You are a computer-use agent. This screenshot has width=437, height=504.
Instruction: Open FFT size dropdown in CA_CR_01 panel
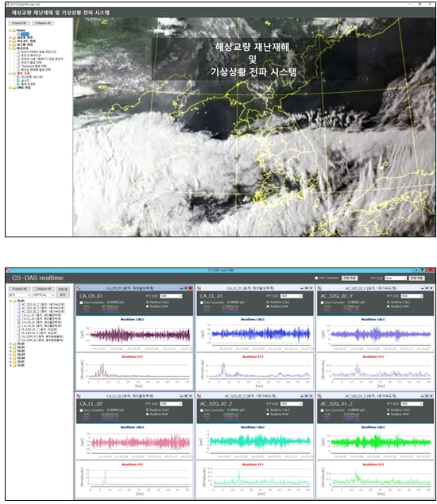click(171, 296)
